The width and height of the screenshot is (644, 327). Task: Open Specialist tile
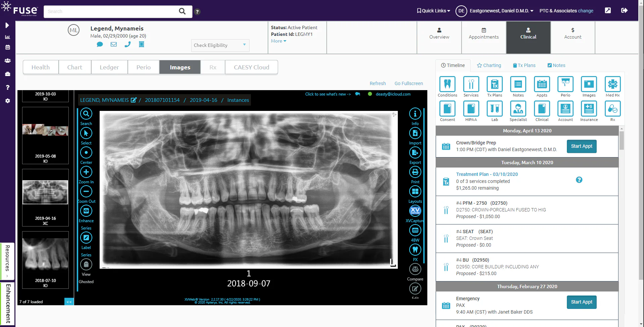[x=518, y=109]
